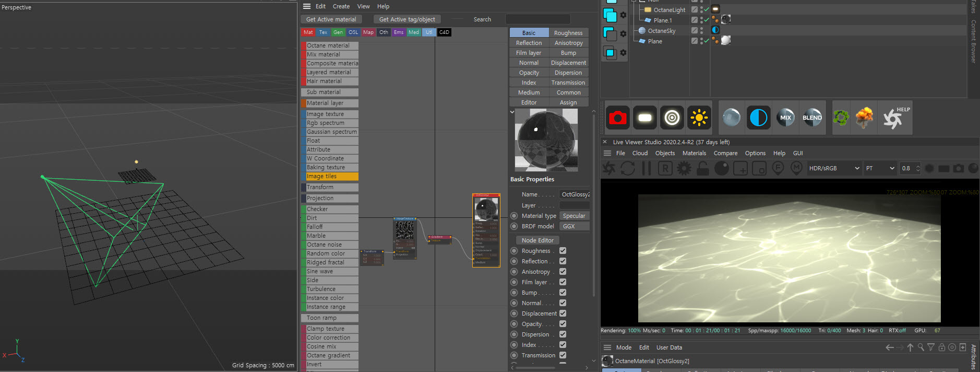Viewport: 980px width, 372px height.
Task: Click the purple Ems node filter swatch
Action: pos(399,32)
